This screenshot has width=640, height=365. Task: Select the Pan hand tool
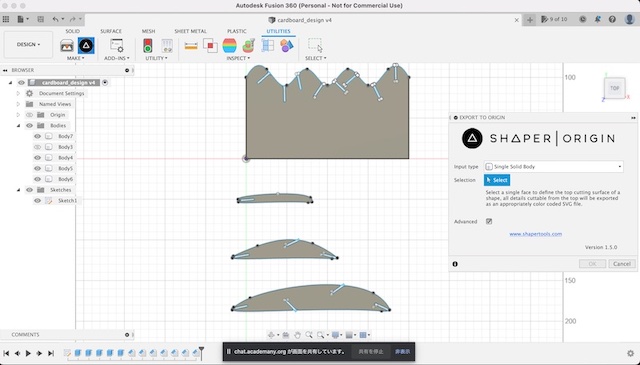click(x=297, y=335)
